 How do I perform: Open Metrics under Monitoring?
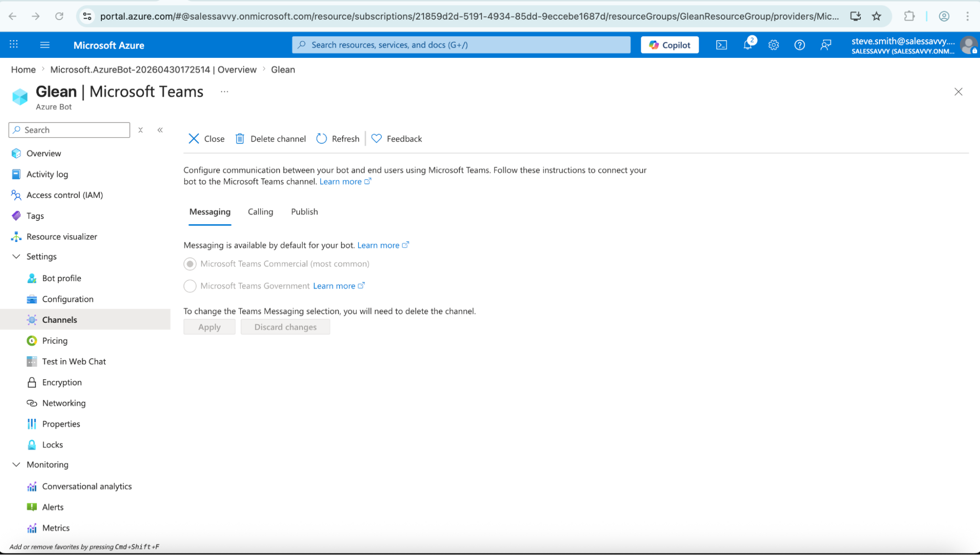click(x=56, y=528)
